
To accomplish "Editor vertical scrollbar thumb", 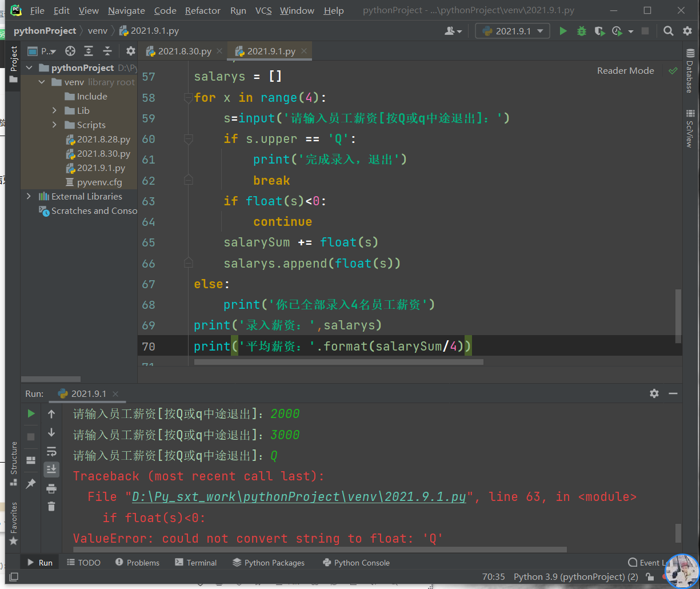I will click(x=678, y=316).
